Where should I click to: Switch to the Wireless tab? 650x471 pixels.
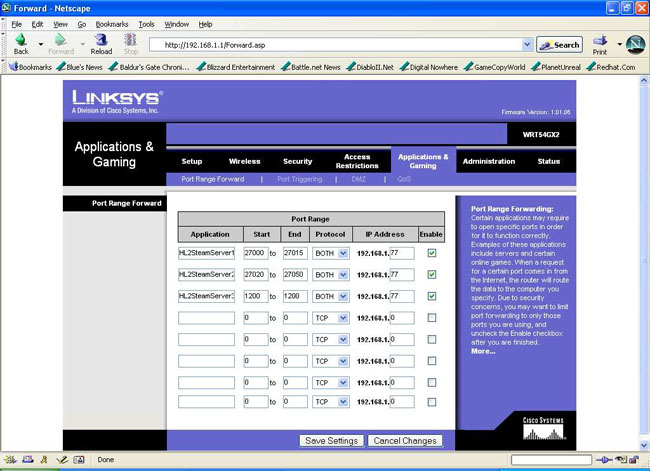(245, 161)
